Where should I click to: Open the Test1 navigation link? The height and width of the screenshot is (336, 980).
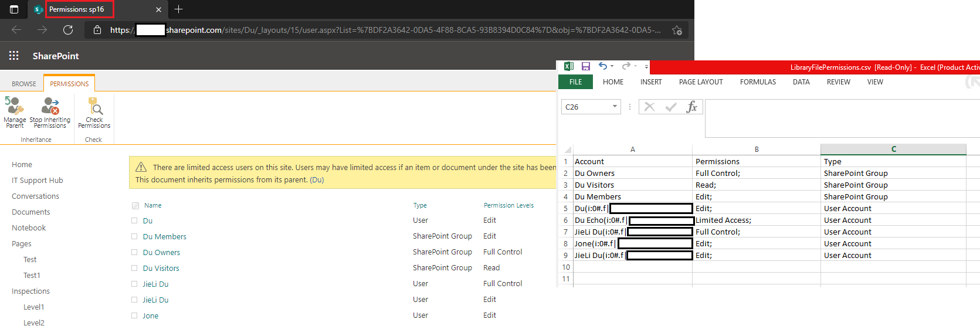(x=32, y=276)
